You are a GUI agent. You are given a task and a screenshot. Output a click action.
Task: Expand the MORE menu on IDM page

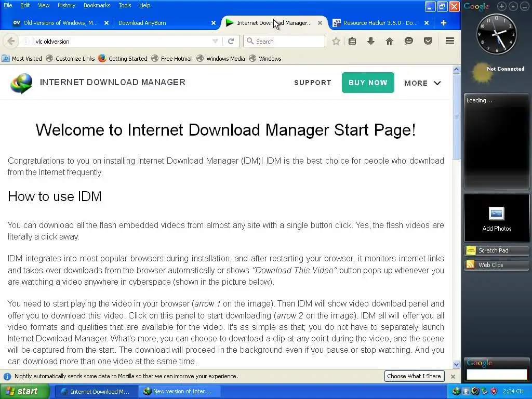[422, 83]
